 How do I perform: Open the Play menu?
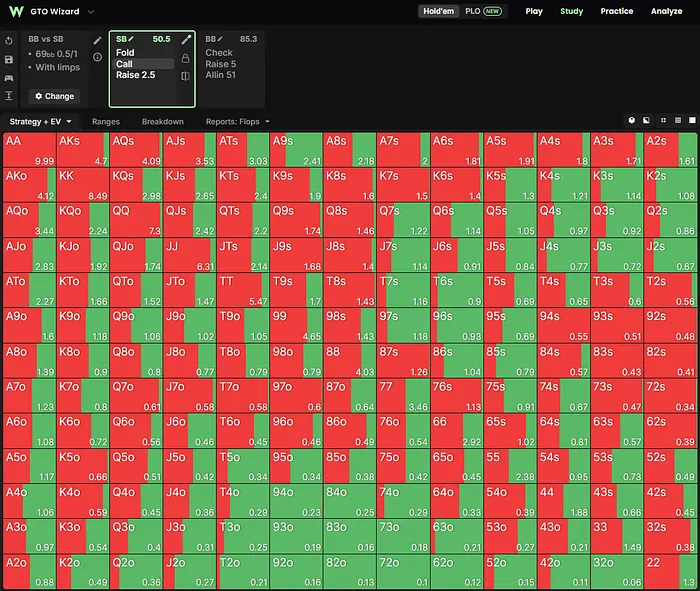click(534, 11)
